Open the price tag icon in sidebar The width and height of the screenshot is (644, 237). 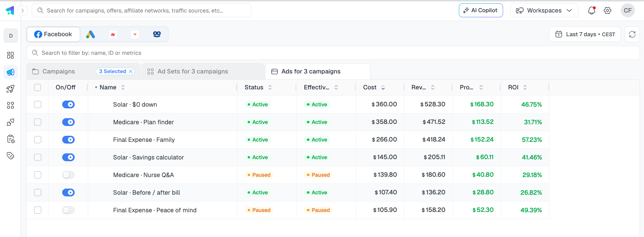click(10, 156)
